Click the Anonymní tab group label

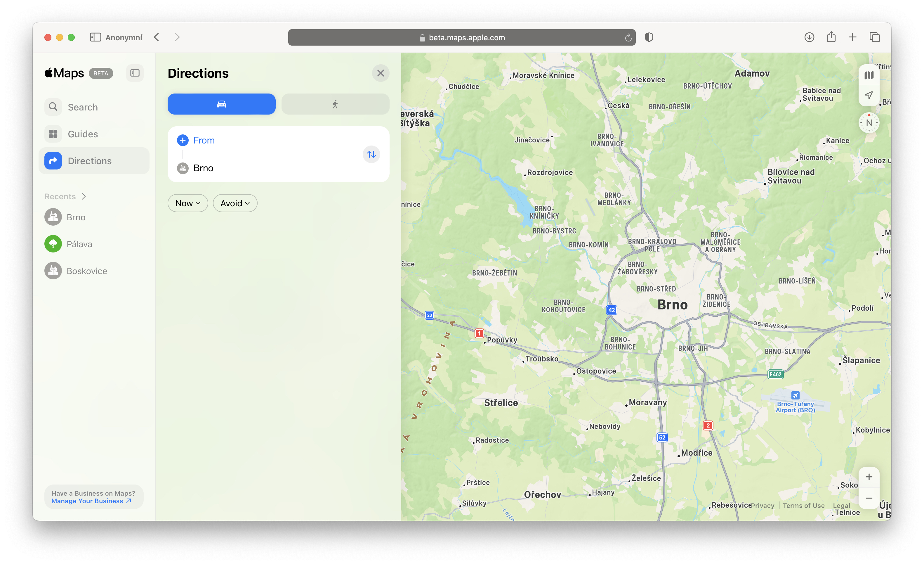pos(124,37)
